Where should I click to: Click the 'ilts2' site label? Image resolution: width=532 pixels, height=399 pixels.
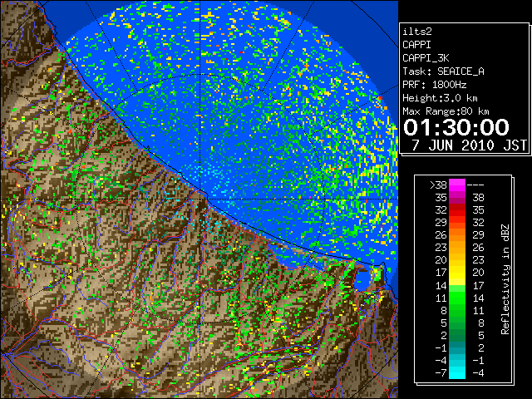point(417,32)
